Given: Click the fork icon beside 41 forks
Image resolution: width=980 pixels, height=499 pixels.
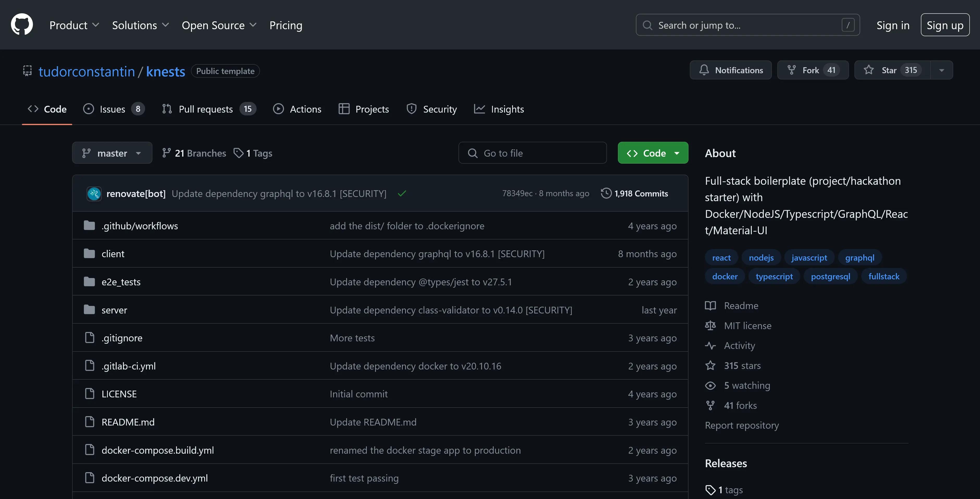Looking at the screenshot, I should [710, 405].
